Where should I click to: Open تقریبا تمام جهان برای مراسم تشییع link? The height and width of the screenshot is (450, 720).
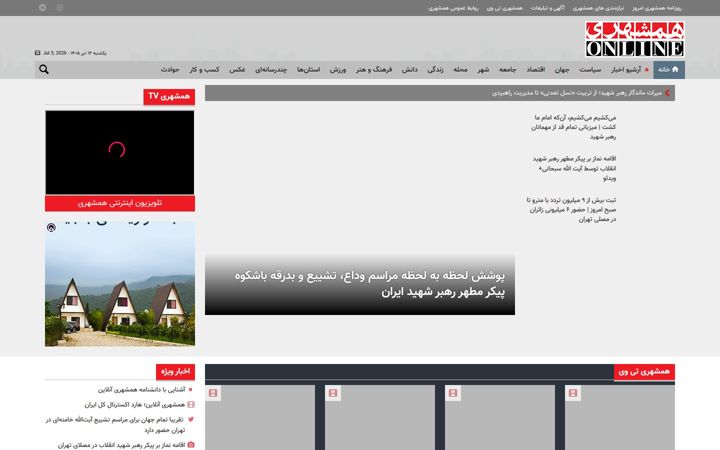click(x=115, y=425)
